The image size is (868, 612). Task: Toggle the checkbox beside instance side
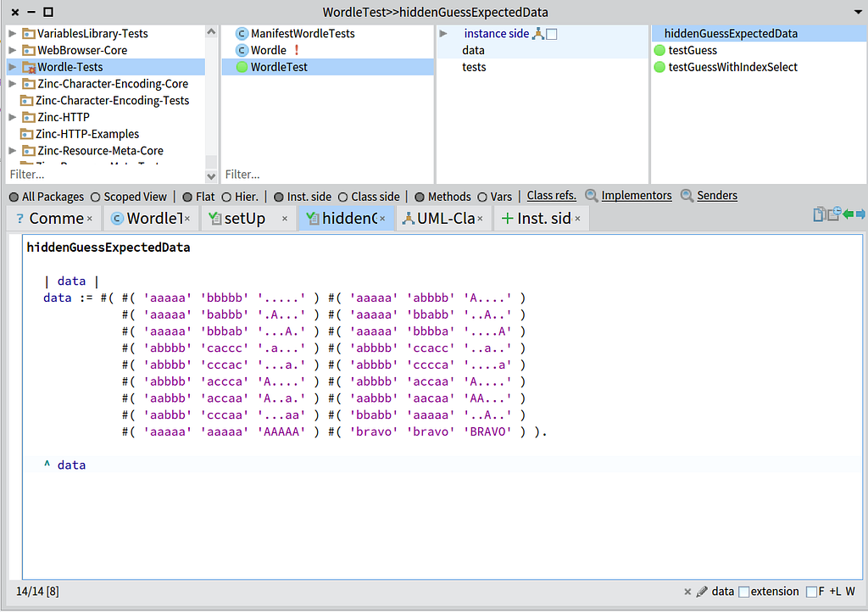click(551, 34)
